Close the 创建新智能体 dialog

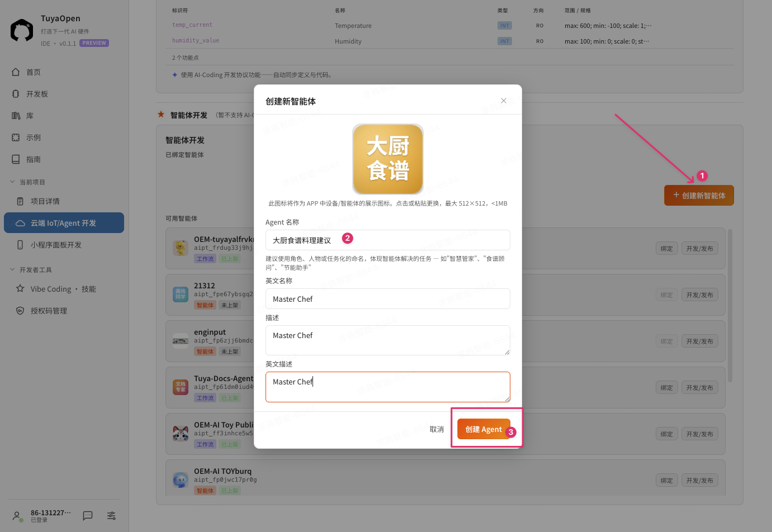[x=504, y=101]
